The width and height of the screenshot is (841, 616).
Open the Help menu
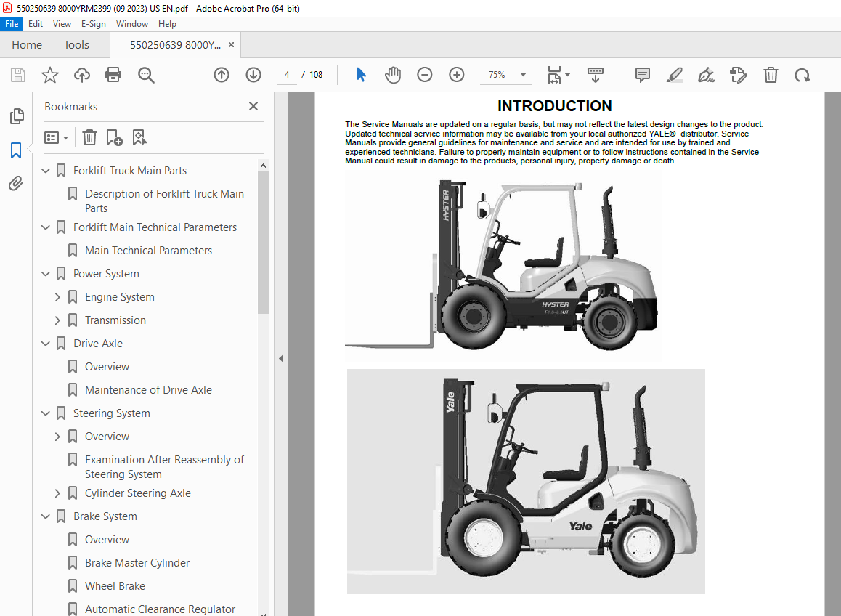(x=167, y=24)
